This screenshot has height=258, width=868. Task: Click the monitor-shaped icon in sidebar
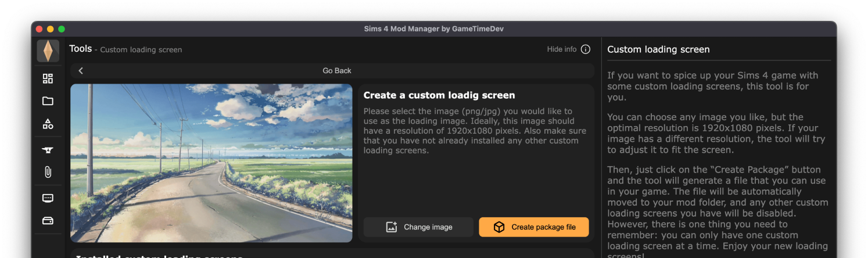48,198
